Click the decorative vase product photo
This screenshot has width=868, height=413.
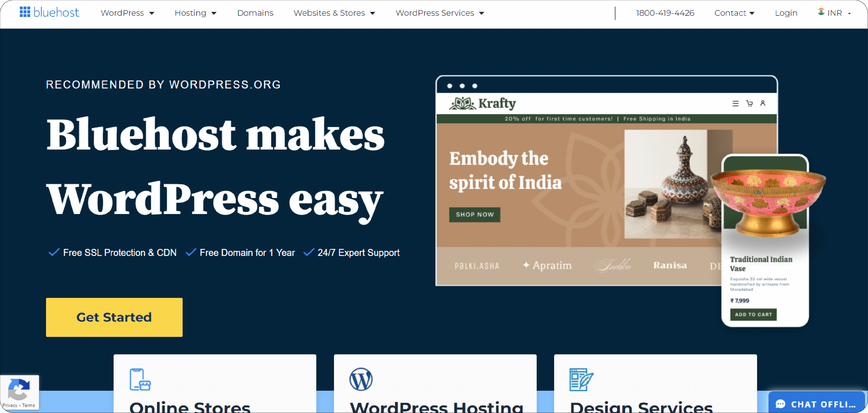(672, 184)
